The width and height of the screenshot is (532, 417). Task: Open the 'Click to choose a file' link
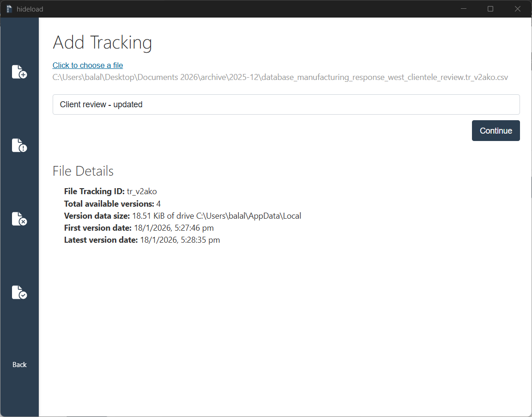pyautogui.click(x=88, y=65)
